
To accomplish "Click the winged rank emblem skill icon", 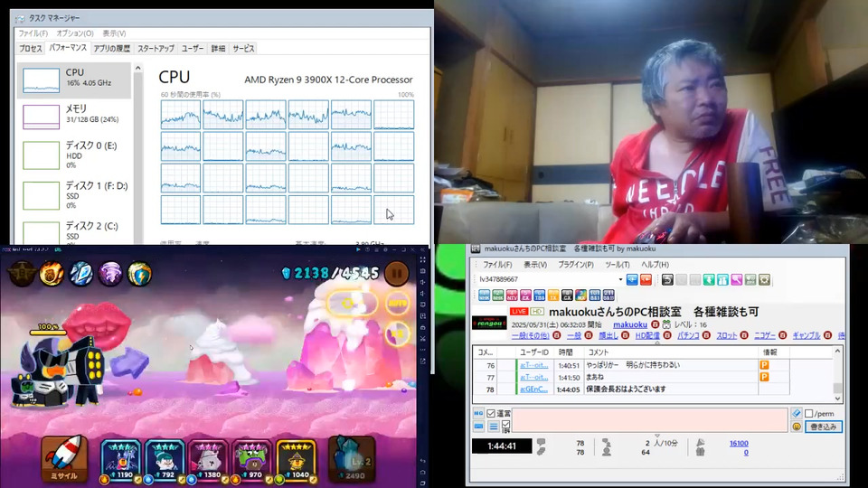I will [21, 273].
